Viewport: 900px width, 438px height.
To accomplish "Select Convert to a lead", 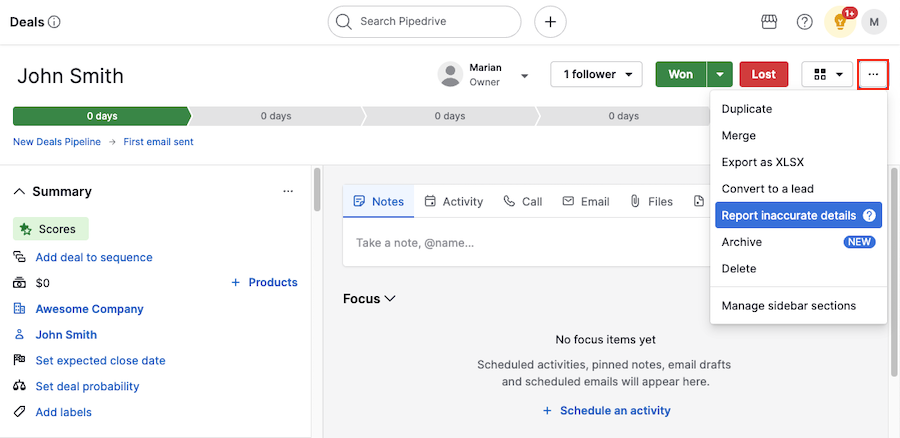I will (x=766, y=188).
